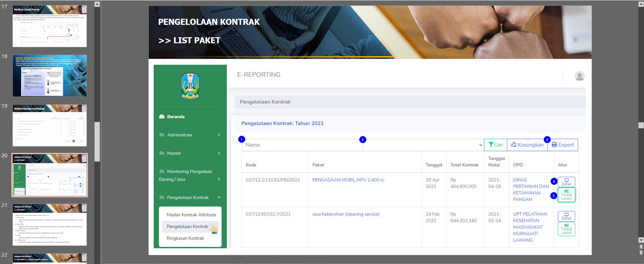Open Ringkasan Kontrak submenu item
The image size is (644, 264).
pyautogui.click(x=185, y=238)
